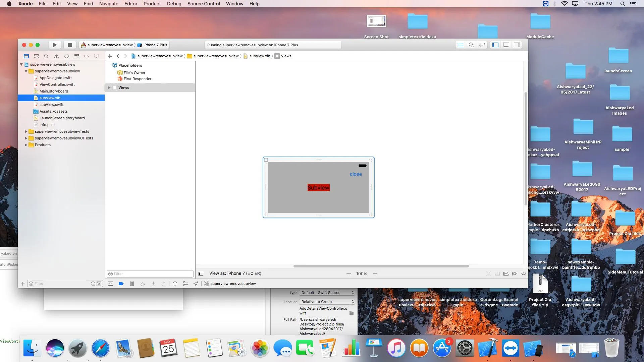Open the Editor menu
Image resolution: width=644 pixels, height=362 pixels.
tap(130, 4)
